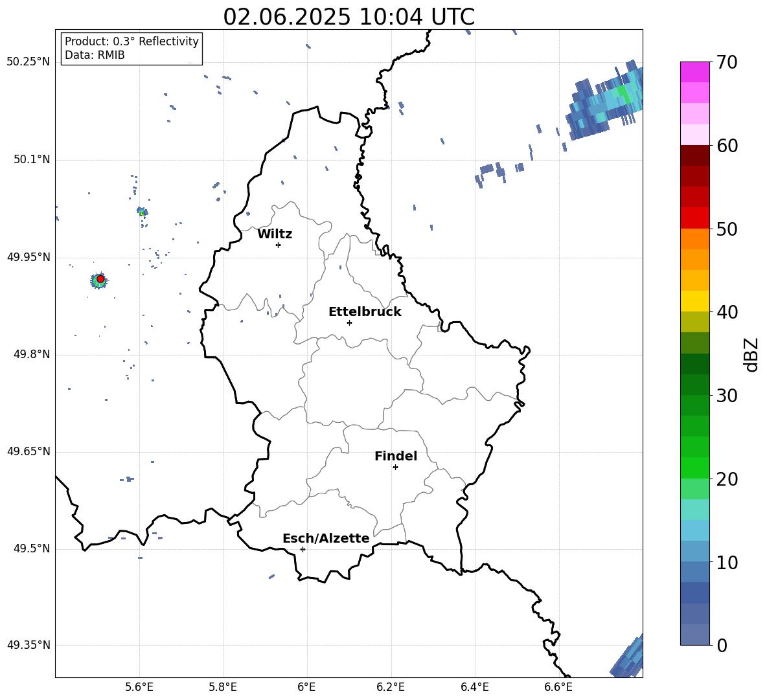Viewport: 767px width, 700px height.
Task: Click the colorbar tick label 0
Action: [x=722, y=645]
